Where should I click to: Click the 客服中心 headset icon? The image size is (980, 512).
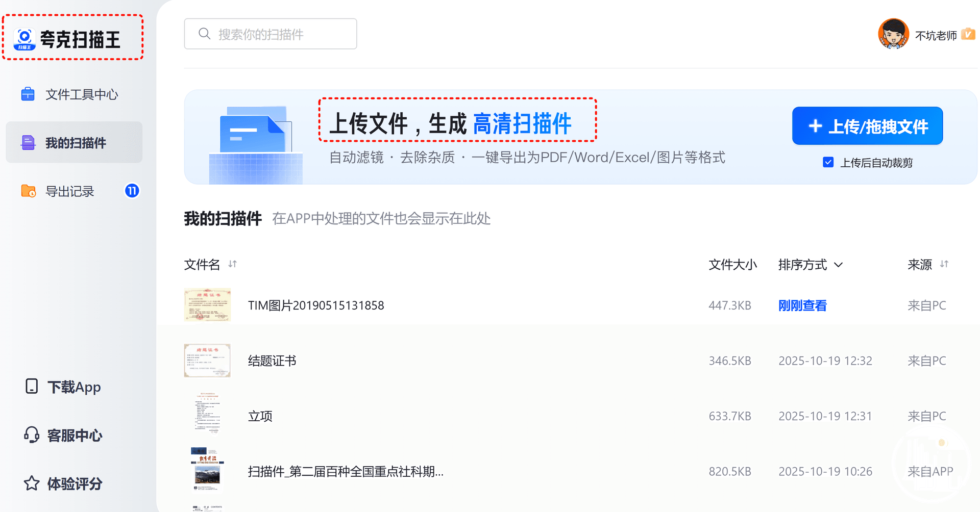32,435
